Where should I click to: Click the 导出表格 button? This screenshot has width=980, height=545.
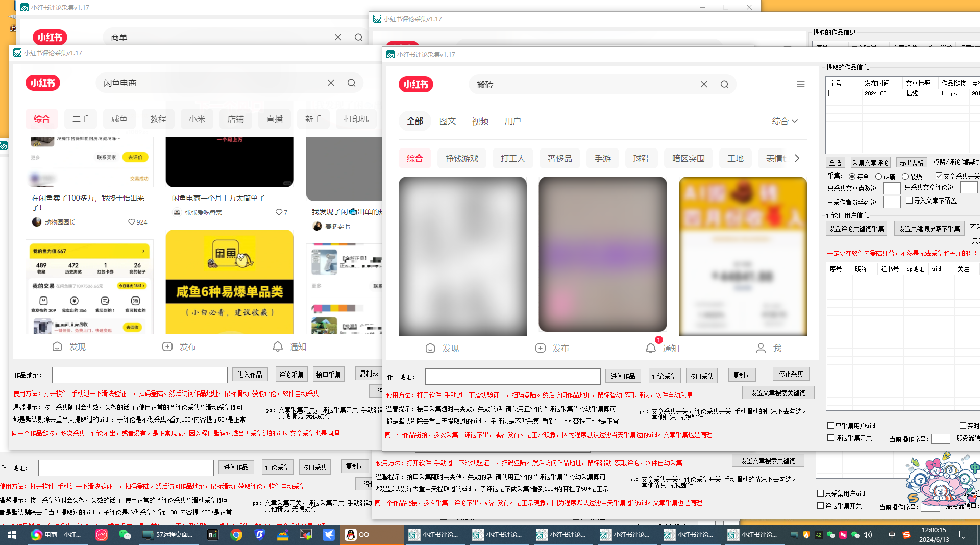pyautogui.click(x=911, y=163)
